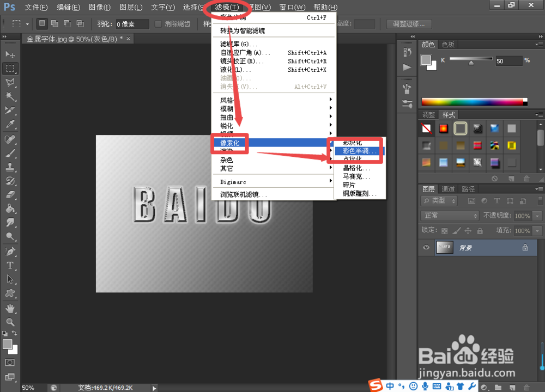Open Styles panel options menu
This screenshot has width=545, height=392.
(539, 114)
